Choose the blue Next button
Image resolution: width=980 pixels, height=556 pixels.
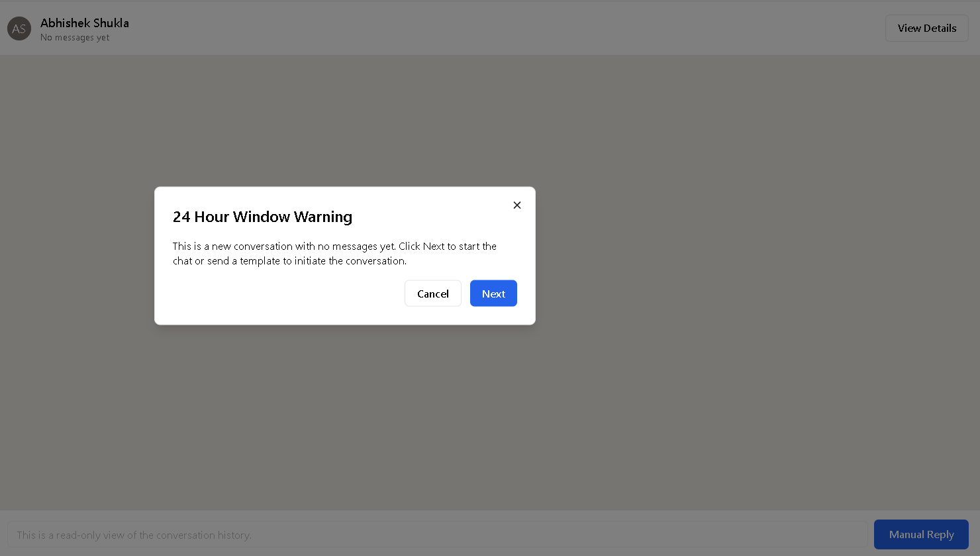[x=493, y=294]
